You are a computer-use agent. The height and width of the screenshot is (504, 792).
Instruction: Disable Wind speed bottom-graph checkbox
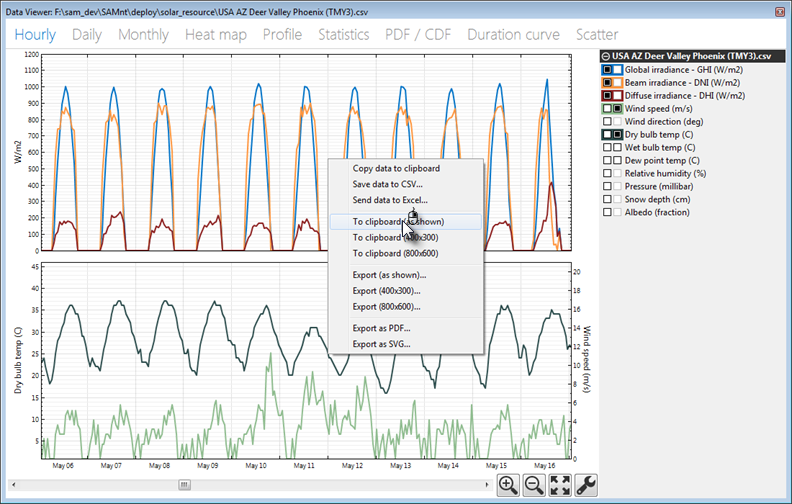tap(618, 109)
